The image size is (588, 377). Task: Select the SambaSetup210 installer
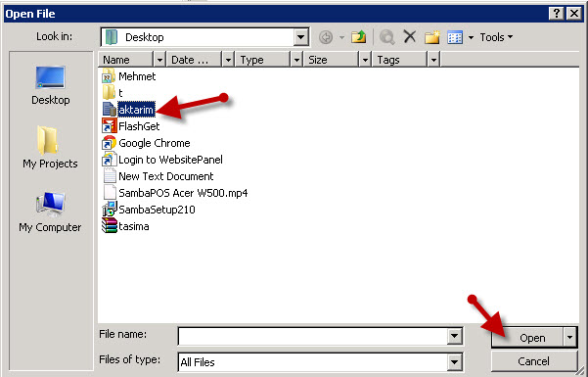157,210
